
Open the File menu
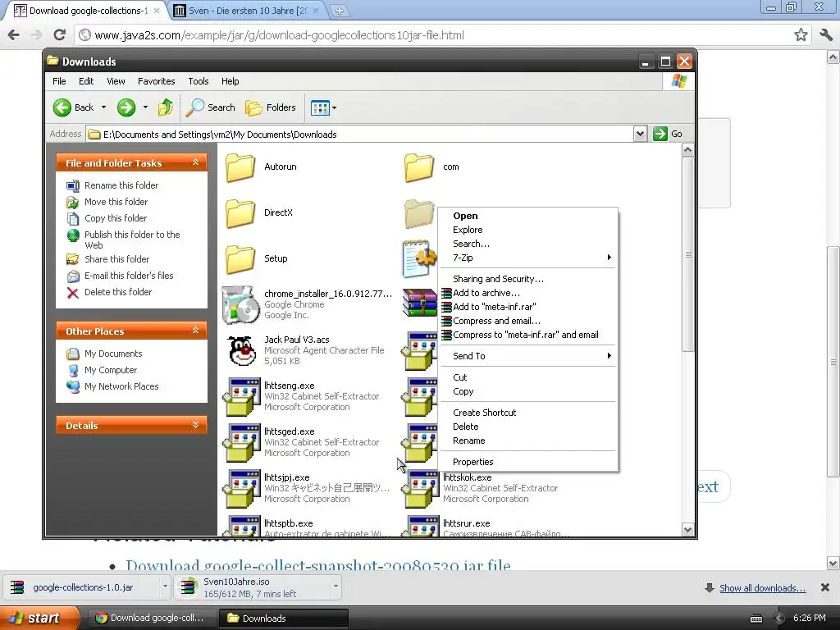(59, 81)
